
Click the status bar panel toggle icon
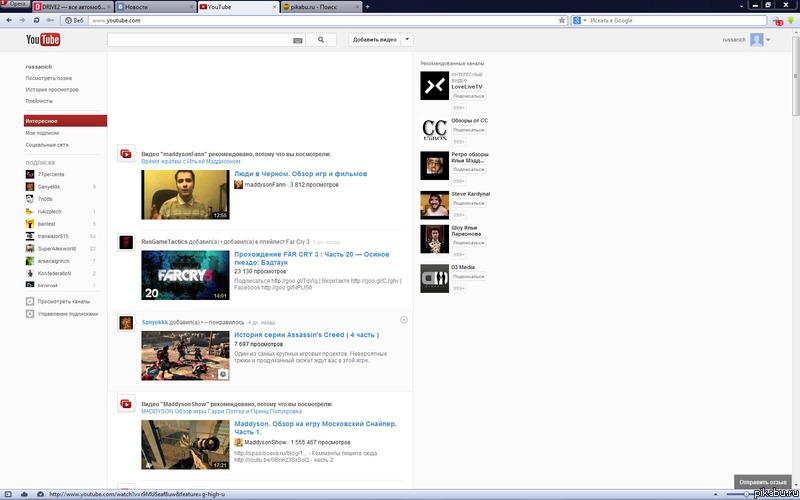coord(8,494)
